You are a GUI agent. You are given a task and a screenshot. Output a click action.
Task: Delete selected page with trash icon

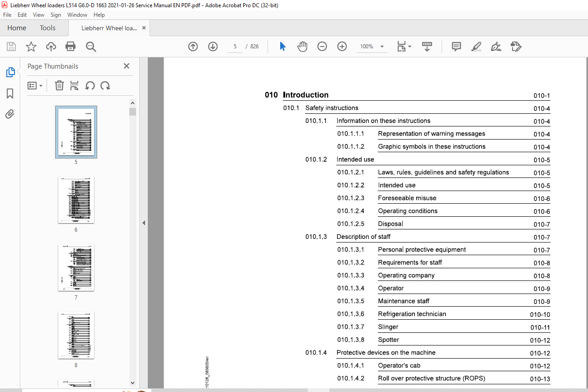pyautogui.click(x=59, y=85)
